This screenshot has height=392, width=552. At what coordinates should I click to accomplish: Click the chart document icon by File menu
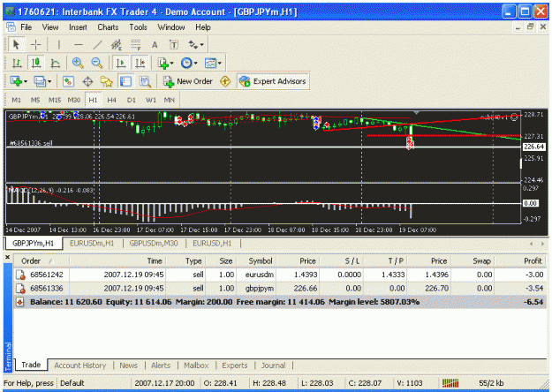11,27
